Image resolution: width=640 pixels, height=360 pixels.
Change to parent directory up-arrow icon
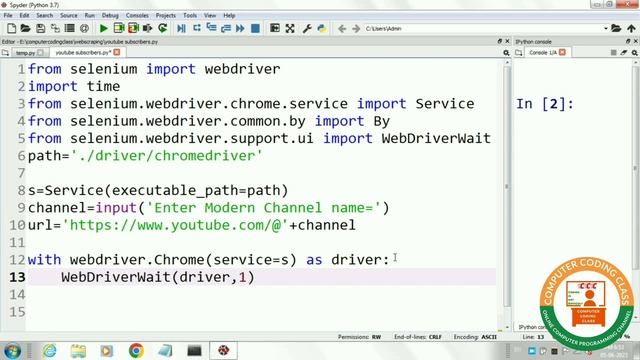tap(631, 28)
